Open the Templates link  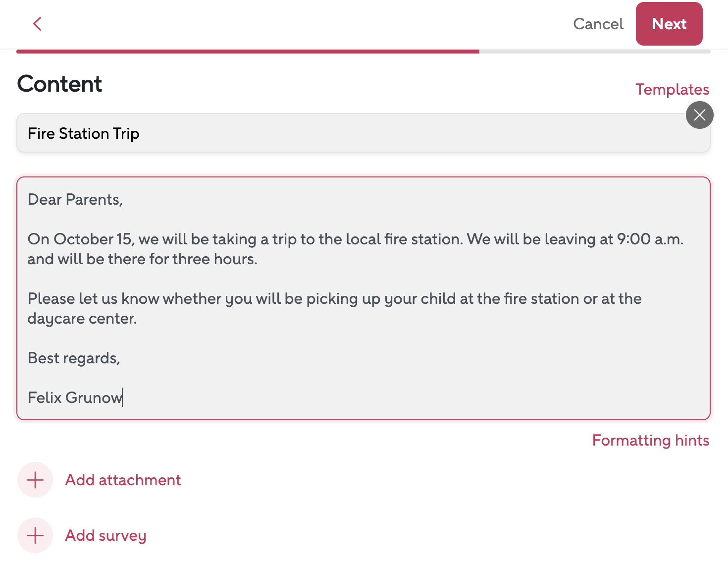(672, 89)
